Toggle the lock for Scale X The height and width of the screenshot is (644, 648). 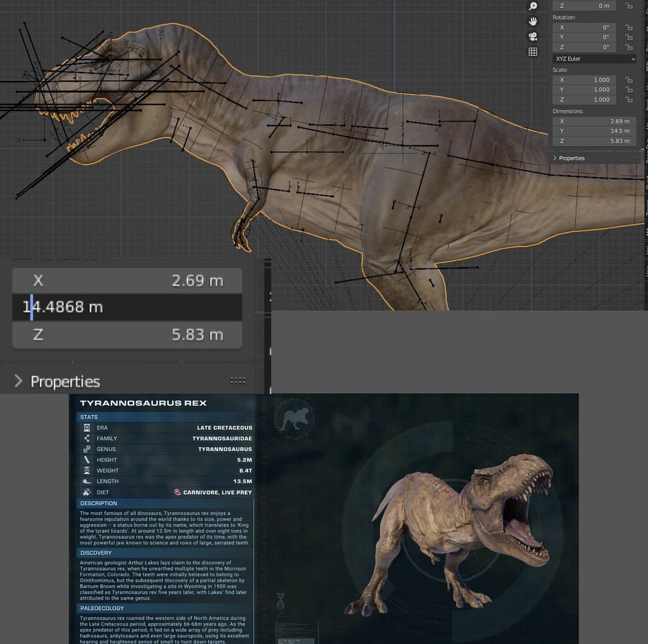click(x=629, y=80)
